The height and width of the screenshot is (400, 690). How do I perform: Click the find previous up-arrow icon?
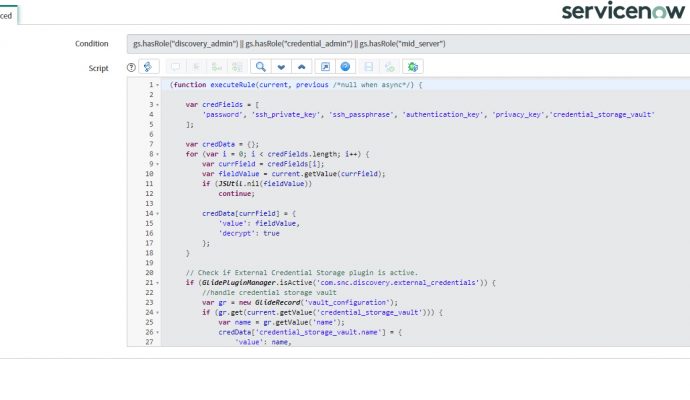tap(302, 67)
